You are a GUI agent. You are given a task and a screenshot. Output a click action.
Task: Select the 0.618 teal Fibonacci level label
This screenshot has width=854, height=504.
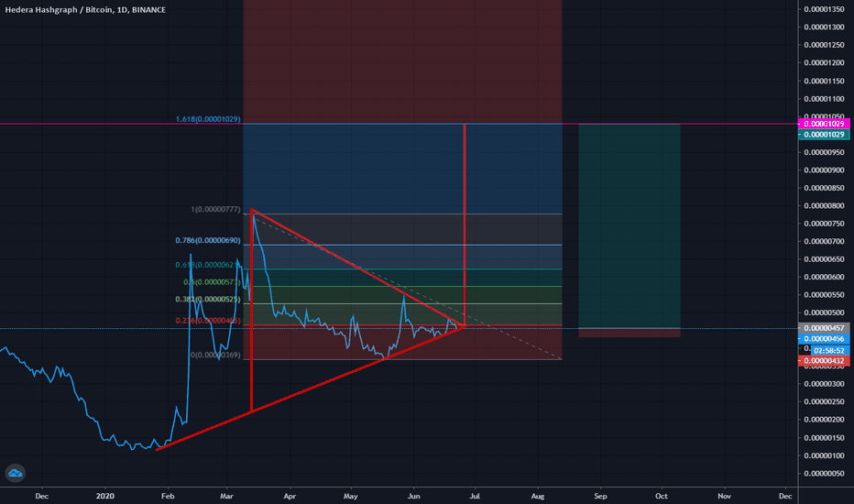pos(207,265)
